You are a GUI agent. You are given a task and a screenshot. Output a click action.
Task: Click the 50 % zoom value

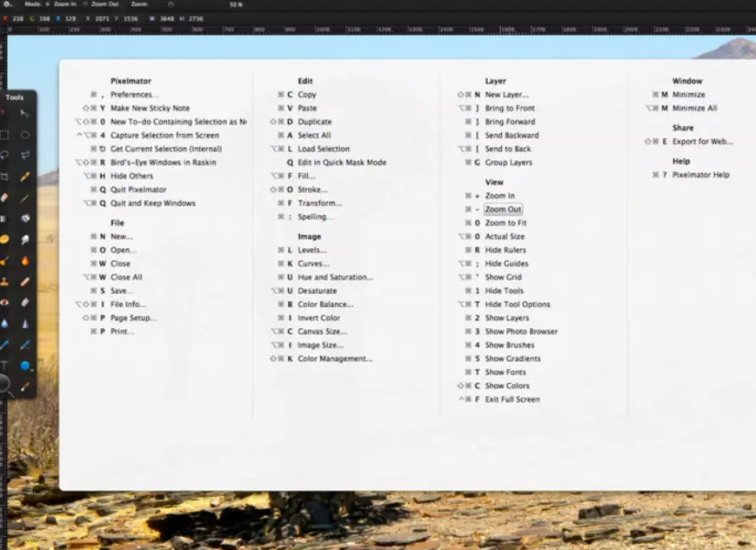click(x=237, y=4)
